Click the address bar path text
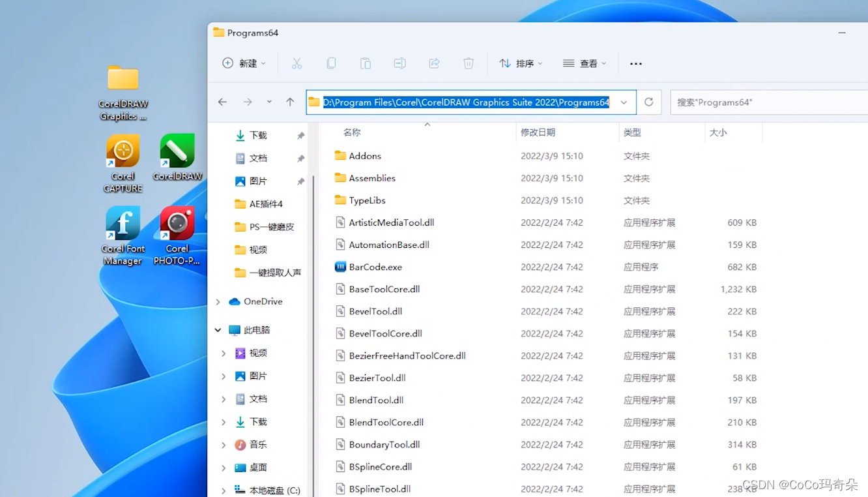Image resolution: width=868 pixels, height=497 pixels. (x=467, y=102)
